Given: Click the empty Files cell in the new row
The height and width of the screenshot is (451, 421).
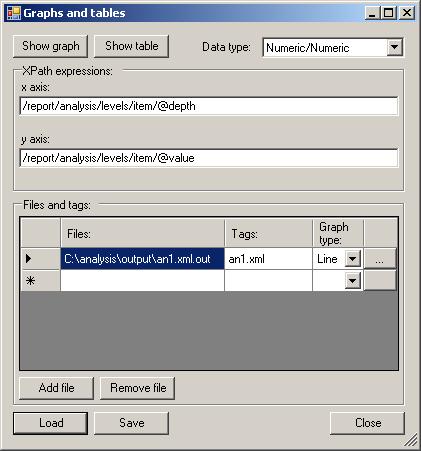Looking at the screenshot, I should (143, 281).
